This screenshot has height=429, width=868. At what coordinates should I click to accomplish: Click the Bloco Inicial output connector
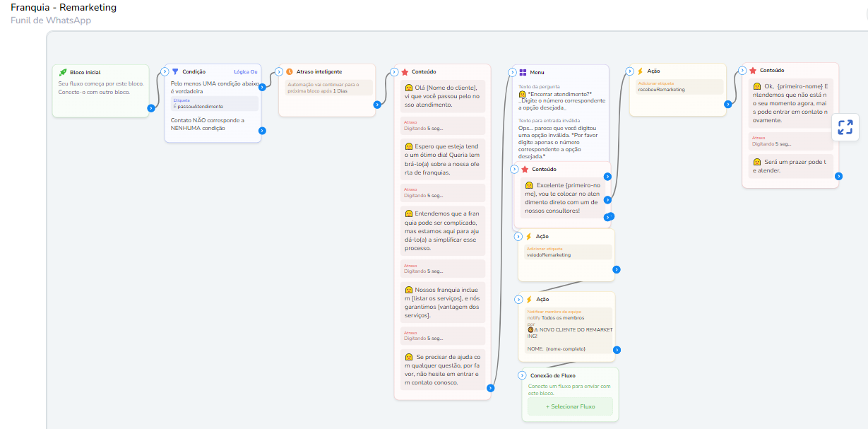[150, 108]
